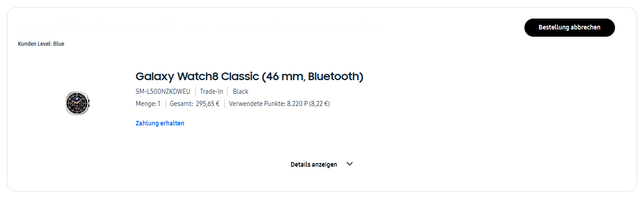
Task: Open the Zahlung erhalten status link
Action: (160, 123)
